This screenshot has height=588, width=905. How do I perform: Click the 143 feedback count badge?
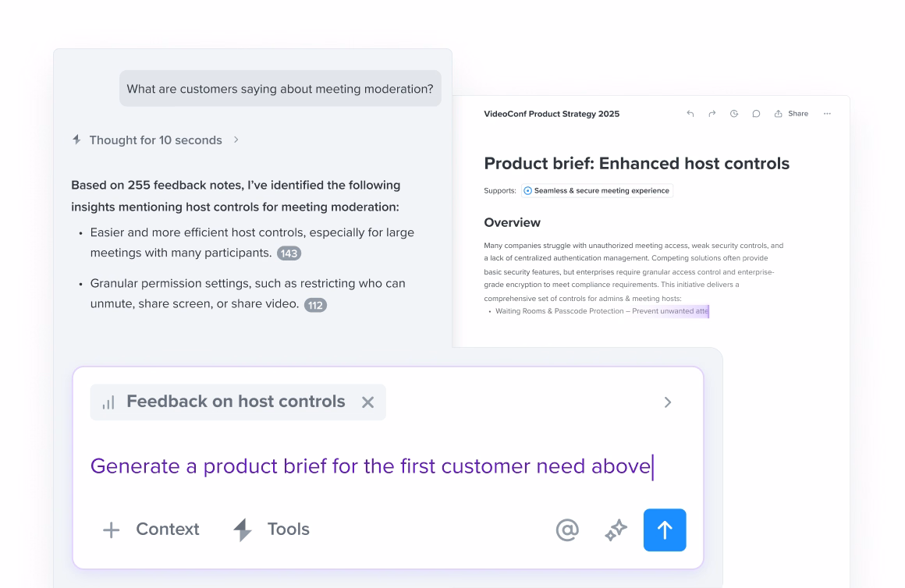pos(289,253)
